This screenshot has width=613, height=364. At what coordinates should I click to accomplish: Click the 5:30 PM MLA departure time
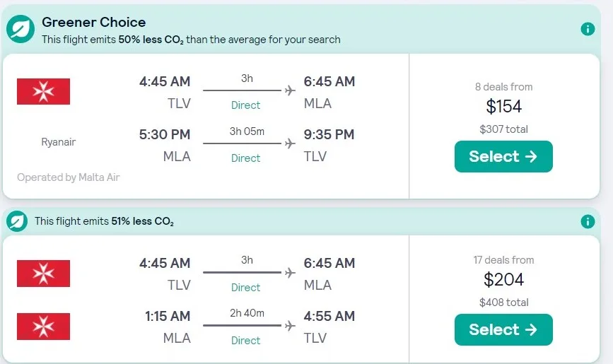pos(165,134)
